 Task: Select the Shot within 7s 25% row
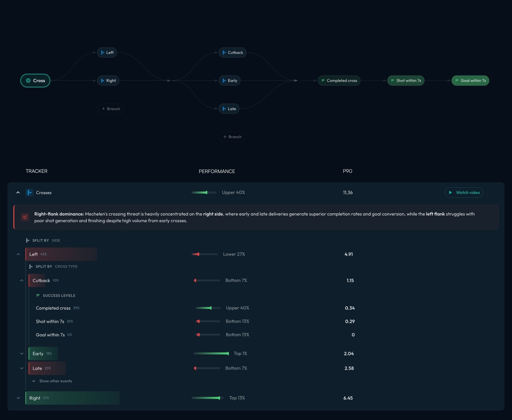(54, 321)
